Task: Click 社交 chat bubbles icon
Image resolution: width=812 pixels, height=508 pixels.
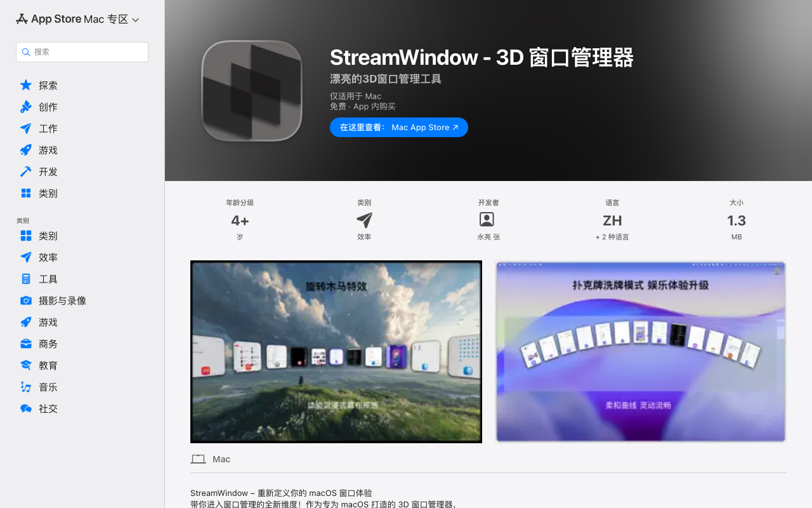Action: click(26, 408)
